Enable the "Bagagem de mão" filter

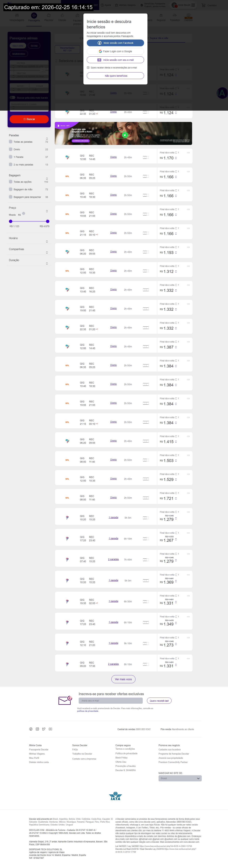(11, 189)
